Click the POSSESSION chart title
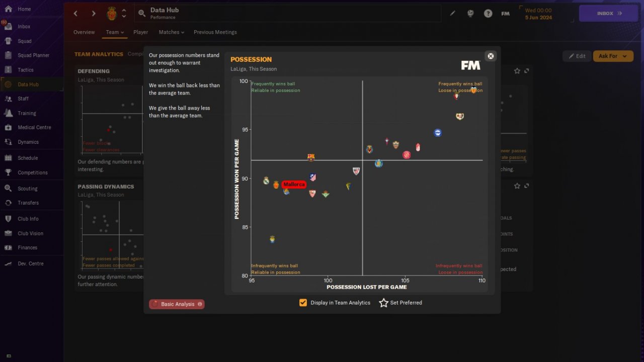644x362 pixels. (251, 59)
